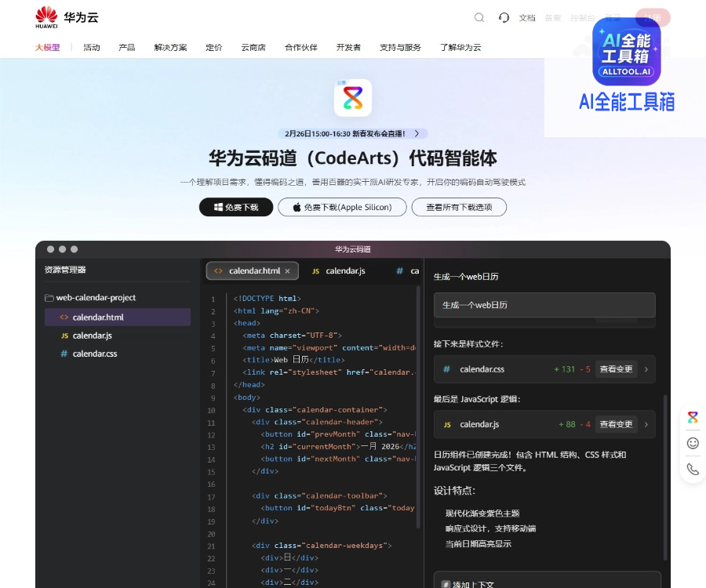Viewport: 706px width, 588px height.
Task: Click the 添加上下文 button
Action: click(x=468, y=584)
